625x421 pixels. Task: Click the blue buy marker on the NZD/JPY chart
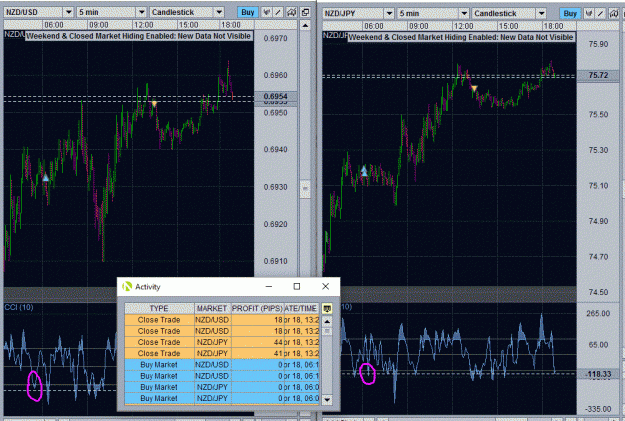point(364,171)
